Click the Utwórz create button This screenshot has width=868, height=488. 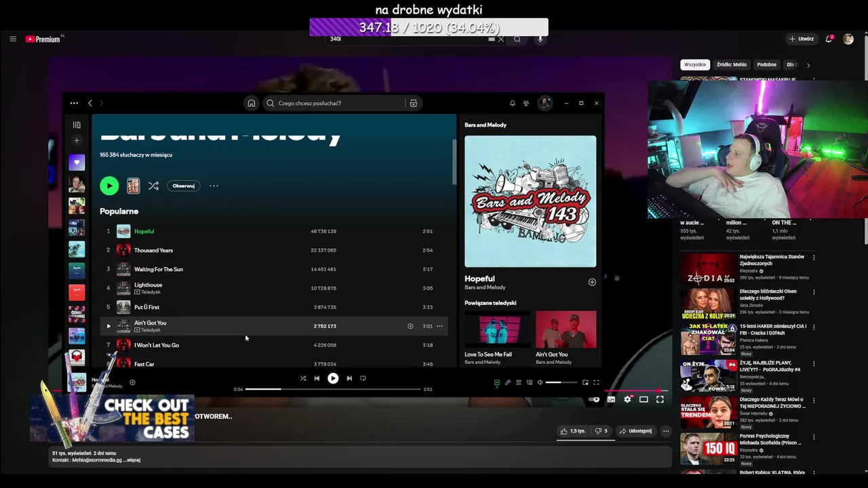tap(801, 39)
